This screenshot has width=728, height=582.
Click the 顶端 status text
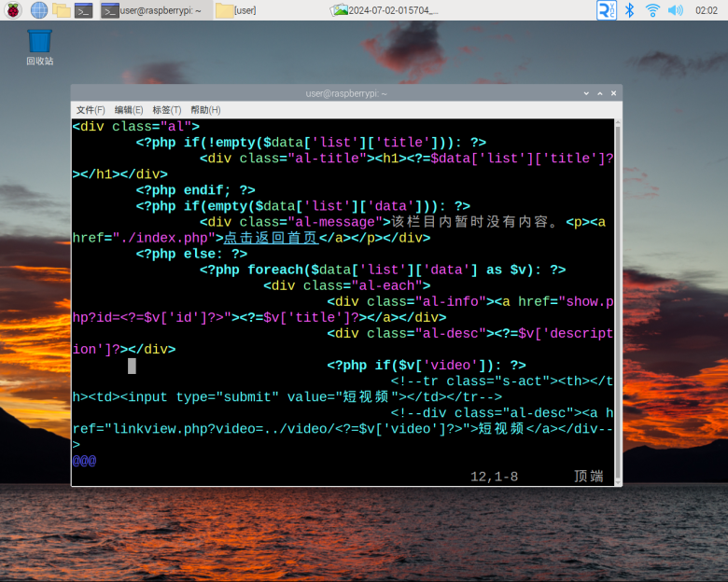[x=589, y=477]
